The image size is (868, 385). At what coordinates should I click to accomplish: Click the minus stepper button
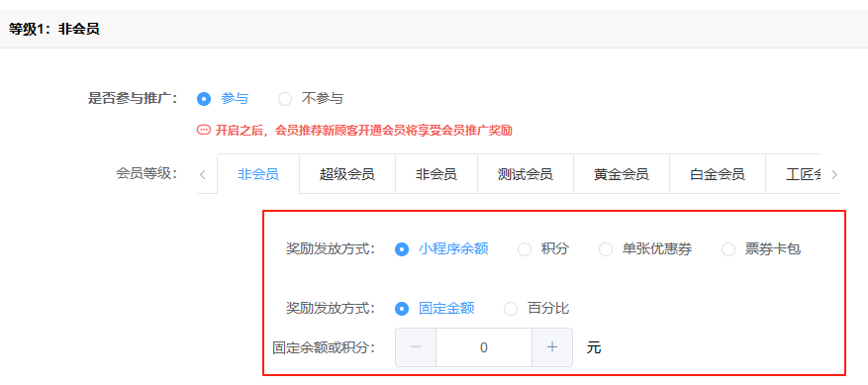(416, 347)
